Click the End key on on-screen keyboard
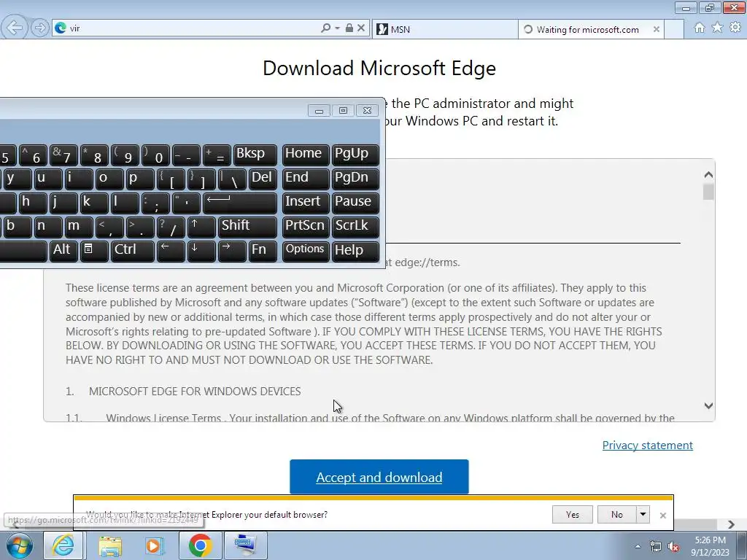747x560 pixels. coord(306,178)
